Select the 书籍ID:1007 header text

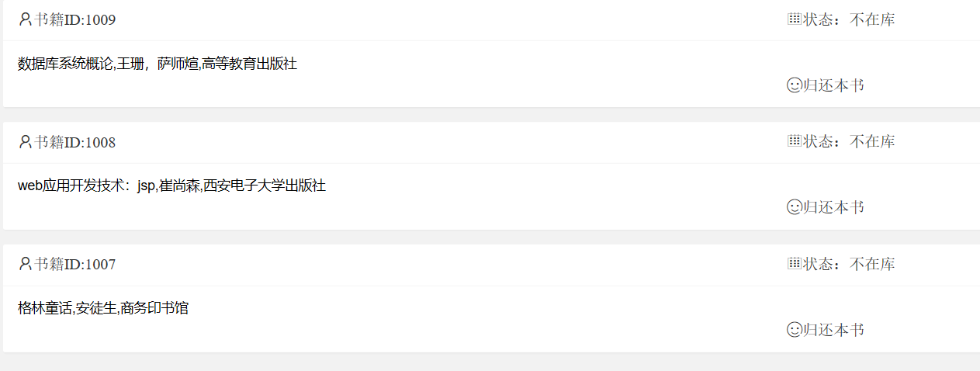tap(74, 264)
